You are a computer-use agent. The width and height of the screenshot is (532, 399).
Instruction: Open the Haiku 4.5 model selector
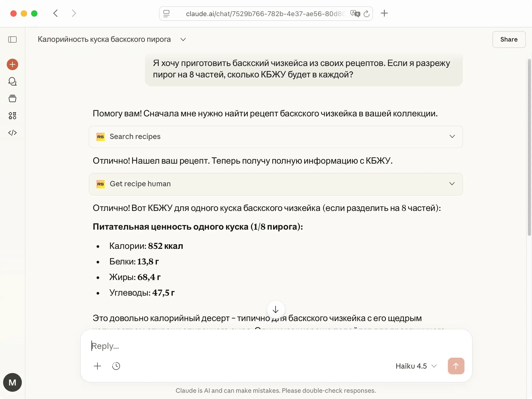coord(416,366)
